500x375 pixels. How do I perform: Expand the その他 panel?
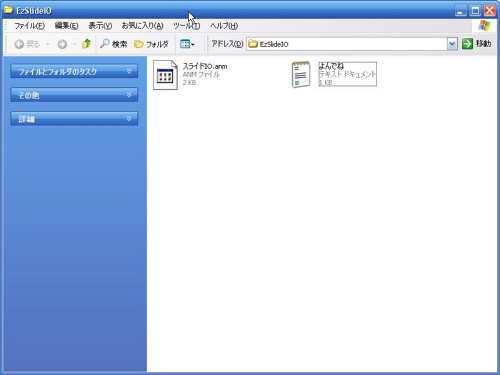74,95
